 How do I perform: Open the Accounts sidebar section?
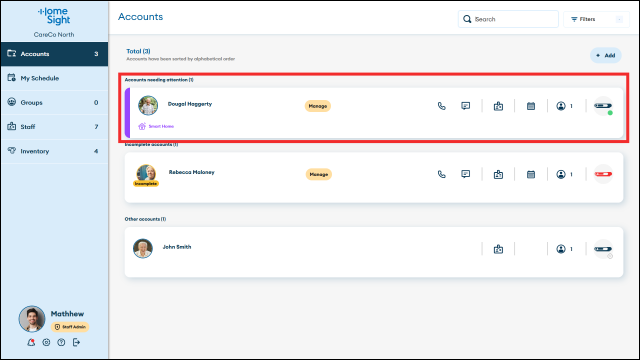[54, 54]
